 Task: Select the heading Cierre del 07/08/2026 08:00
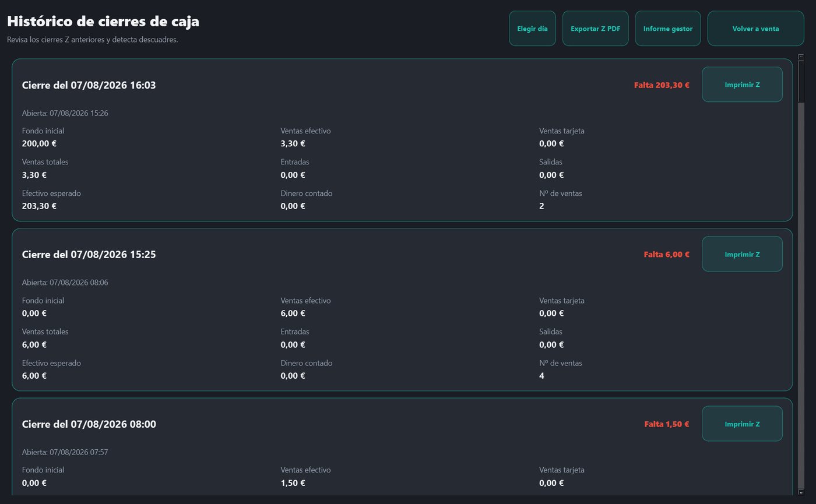(x=89, y=424)
